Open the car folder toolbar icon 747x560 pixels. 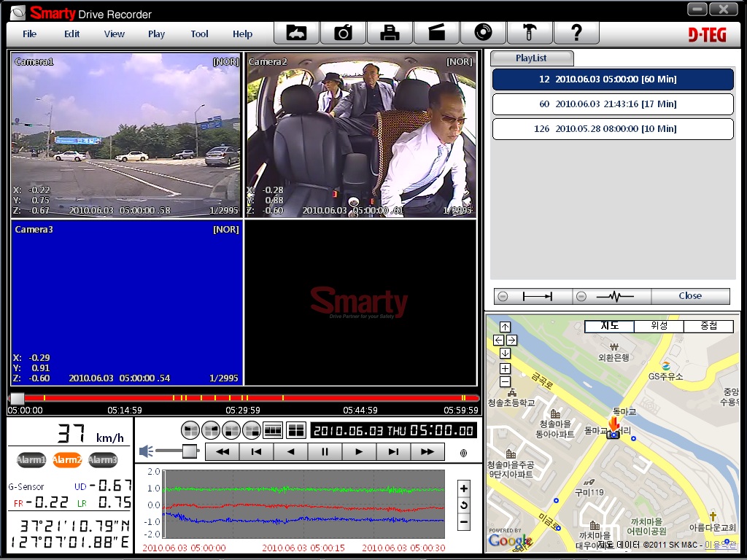click(296, 33)
